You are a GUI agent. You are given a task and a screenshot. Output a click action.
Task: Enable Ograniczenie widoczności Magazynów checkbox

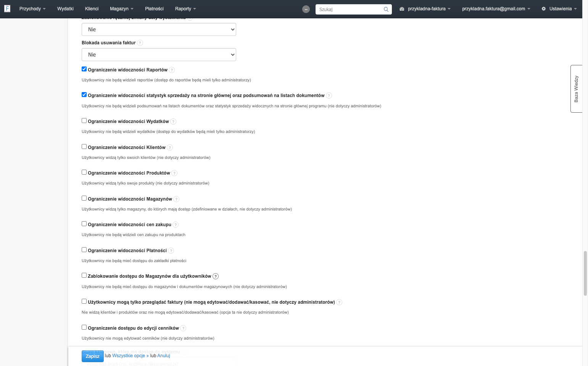[84, 198]
